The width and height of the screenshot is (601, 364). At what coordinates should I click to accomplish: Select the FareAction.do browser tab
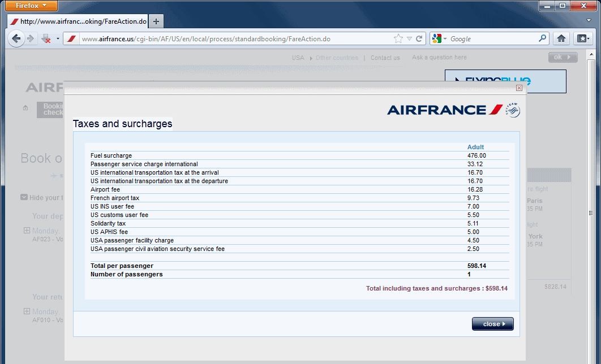[x=78, y=21]
